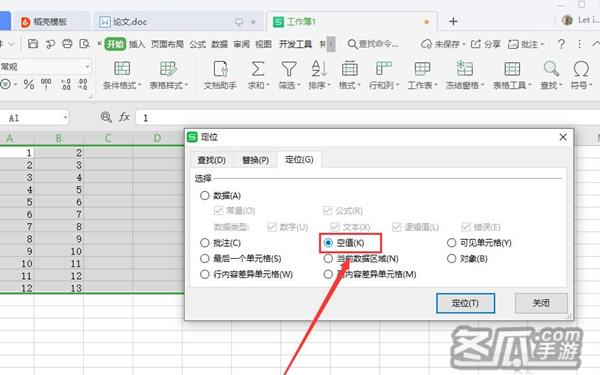Image resolution: width=600 pixels, height=375 pixels.
Task: Switch to the 审阅 ribbon tab
Action: coord(241,44)
